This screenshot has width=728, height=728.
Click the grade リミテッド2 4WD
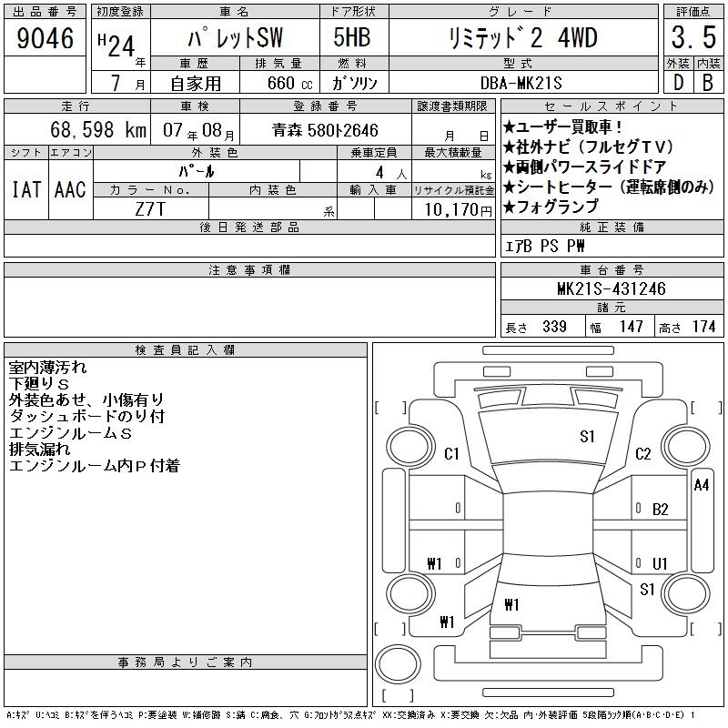pyautogui.click(x=523, y=37)
